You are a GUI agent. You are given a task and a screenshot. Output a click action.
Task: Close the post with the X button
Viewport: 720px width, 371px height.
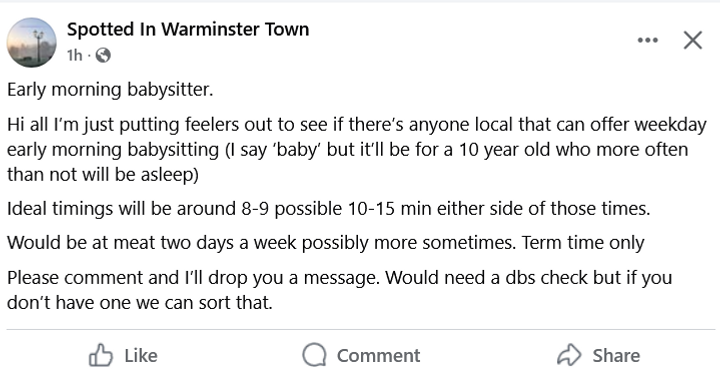click(x=693, y=40)
